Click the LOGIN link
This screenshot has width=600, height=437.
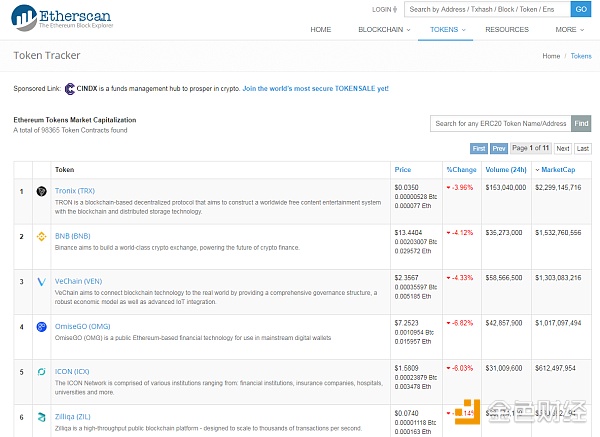382,10
